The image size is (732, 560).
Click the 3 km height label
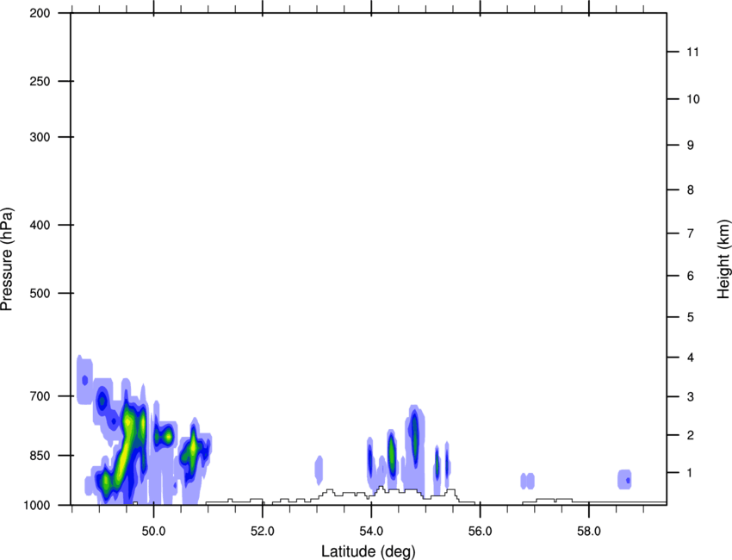tap(691, 397)
